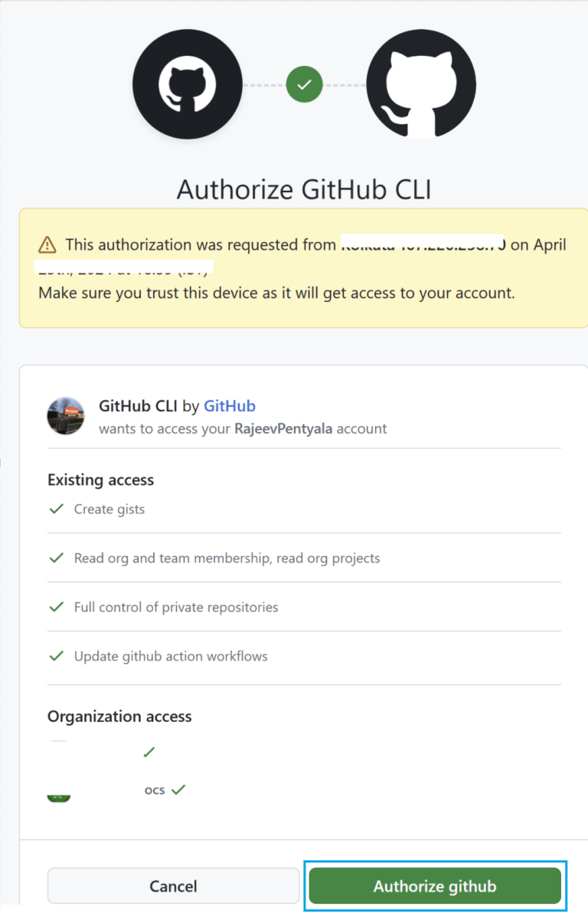The height and width of the screenshot is (914, 588).
Task: Click the checkmark next to the ocs organization
Action: (178, 789)
